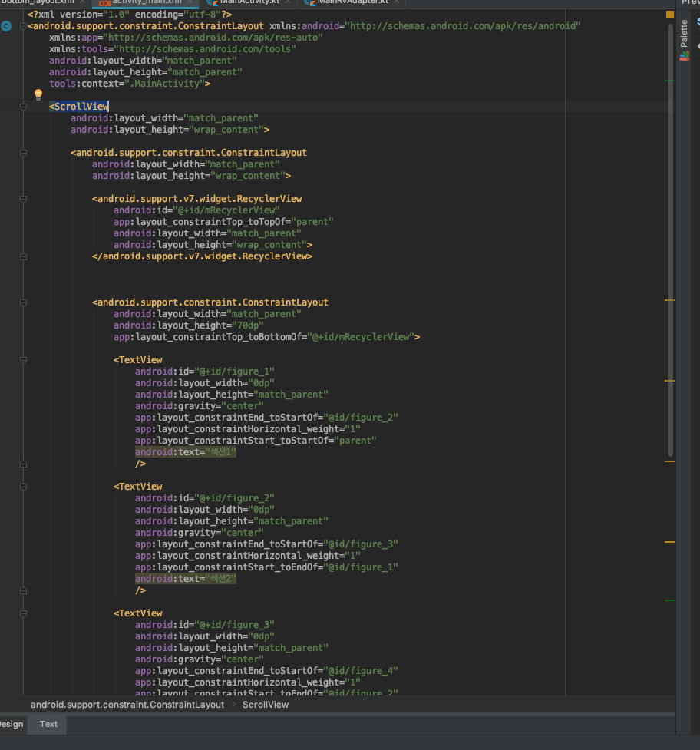The width and height of the screenshot is (700, 750).
Task: Click the highlighted android:text="섹션1" attribute
Action: pyautogui.click(x=186, y=452)
